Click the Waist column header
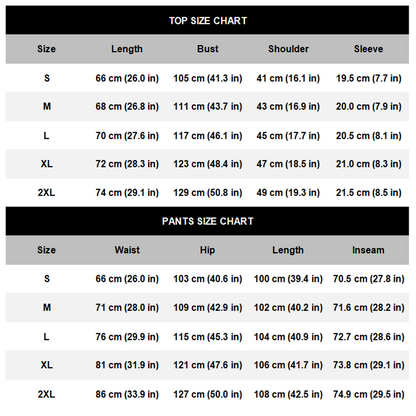Screen dimensions: 416x416 click(x=127, y=250)
